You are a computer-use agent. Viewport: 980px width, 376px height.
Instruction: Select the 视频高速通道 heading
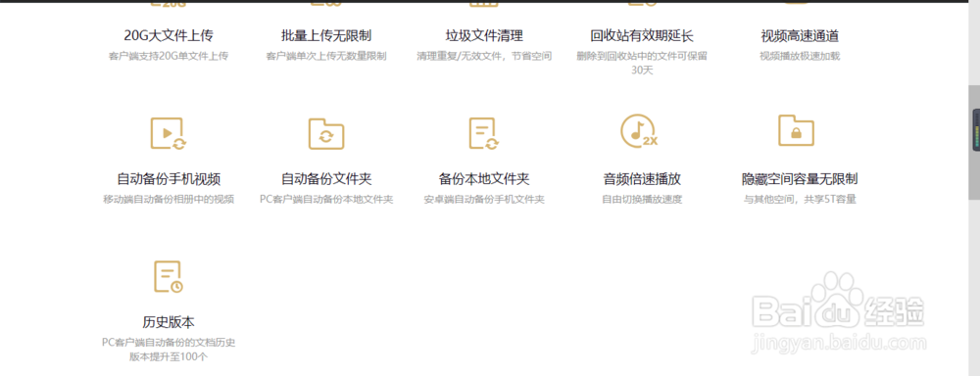point(800,35)
